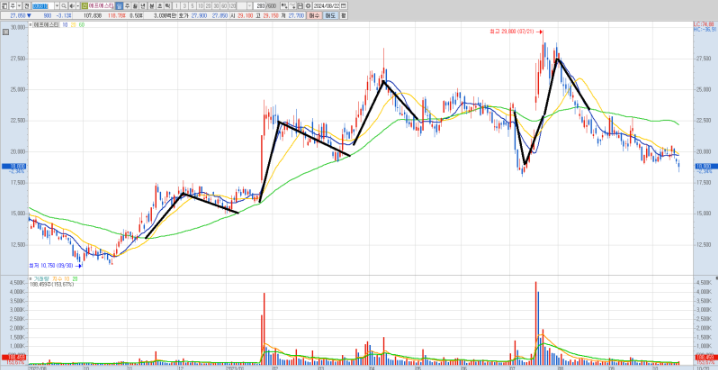Click the small marker before the chart legend name
The width and height of the screenshot is (718, 370).
click(x=30, y=24)
